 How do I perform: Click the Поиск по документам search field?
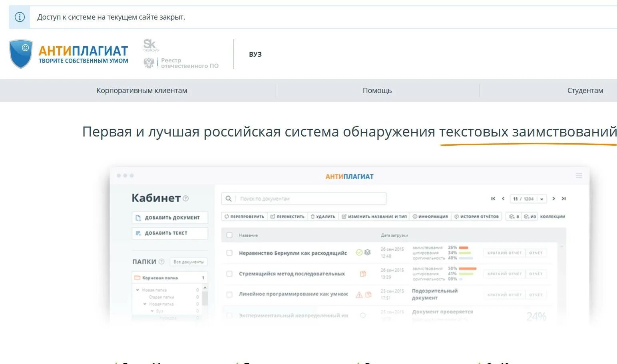(x=304, y=198)
